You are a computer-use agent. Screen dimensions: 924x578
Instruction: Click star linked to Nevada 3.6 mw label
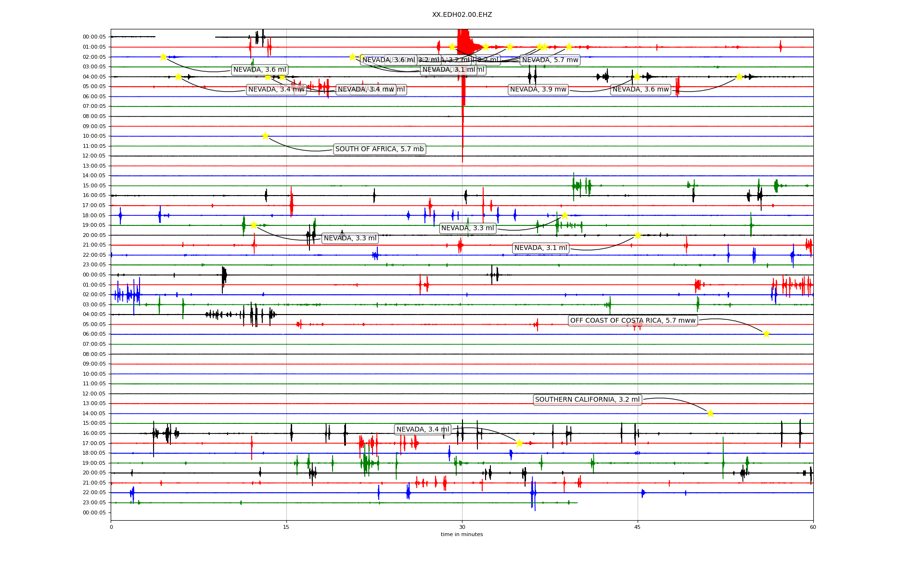739,77
